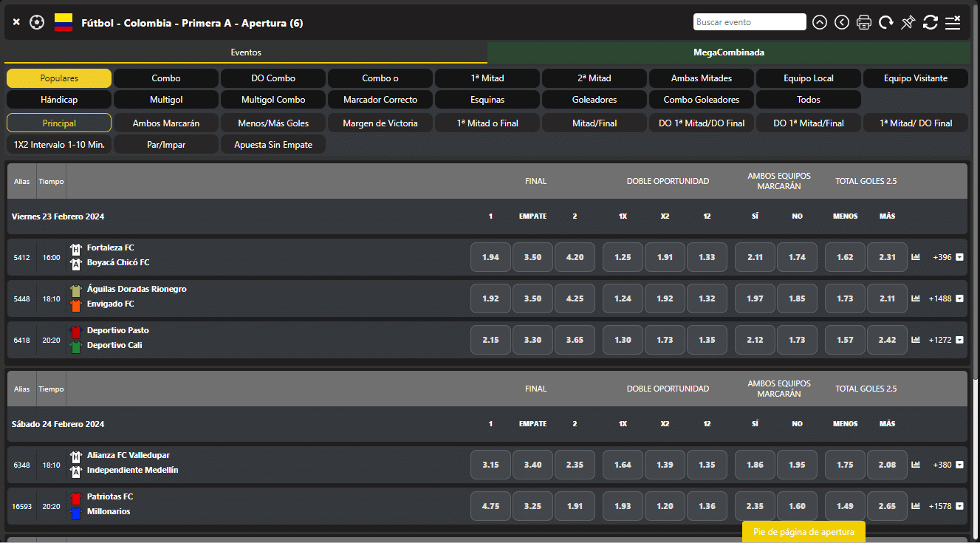Open the Pie de página de apertura button

(x=803, y=532)
